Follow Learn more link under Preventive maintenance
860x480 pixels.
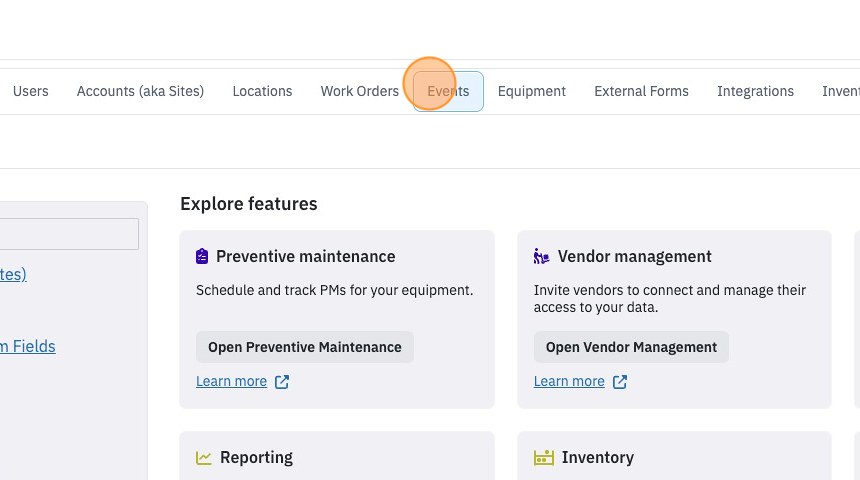pyautogui.click(x=231, y=381)
